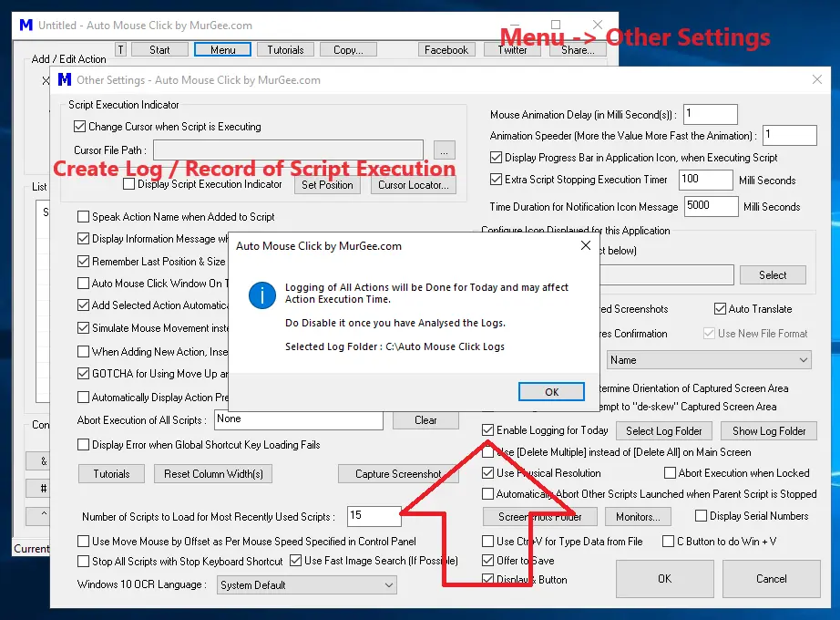Toggle the Display Information Message checkbox
Viewport: 840px width, 620px height.
tap(83, 239)
